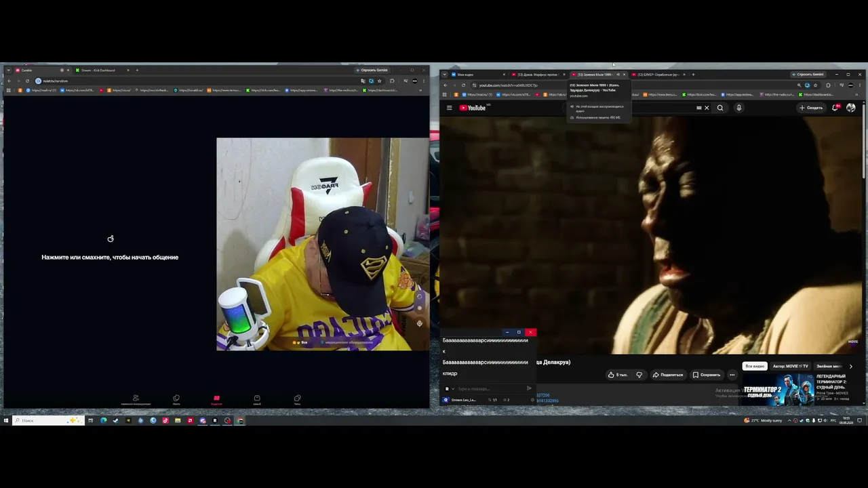868x488 pixels.
Task: Switch to the Мои видео browser tab
Action: point(478,75)
